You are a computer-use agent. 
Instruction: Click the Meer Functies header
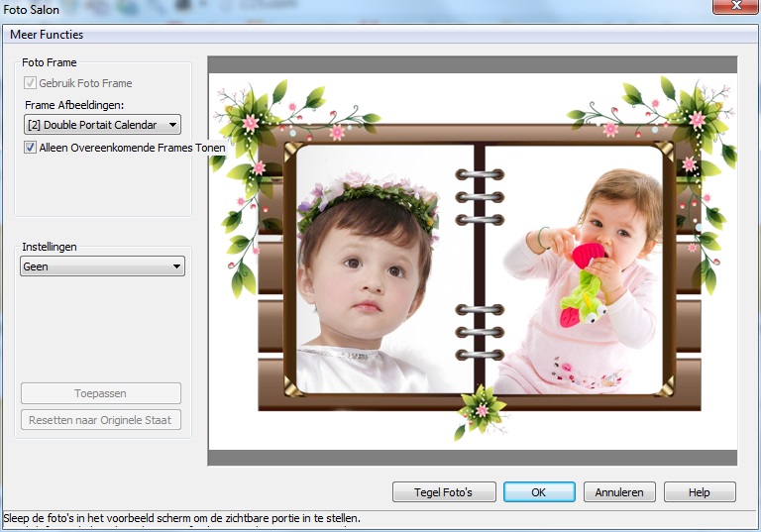(x=47, y=35)
